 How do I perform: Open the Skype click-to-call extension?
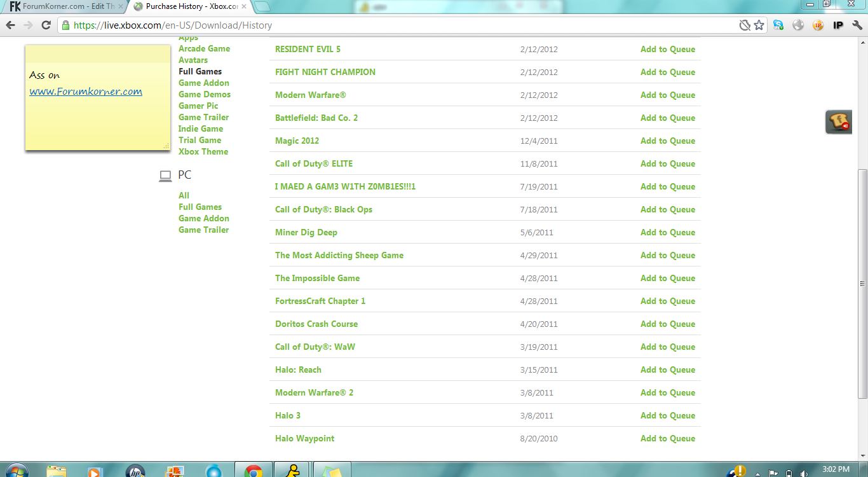(778, 25)
